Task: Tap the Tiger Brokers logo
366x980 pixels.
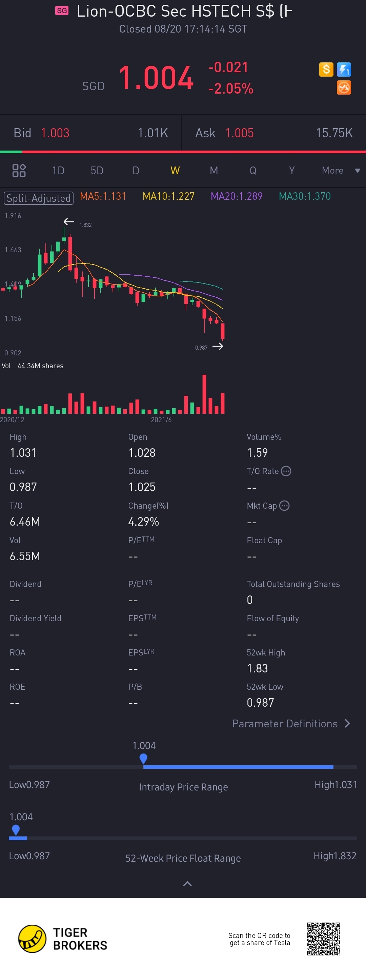Action: 63,939
